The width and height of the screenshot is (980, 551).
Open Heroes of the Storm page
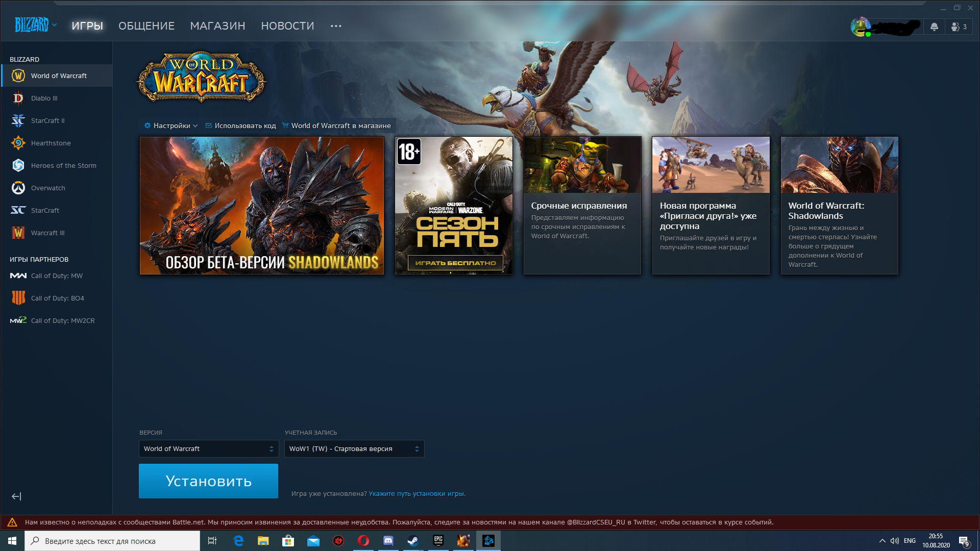click(56, 165)
